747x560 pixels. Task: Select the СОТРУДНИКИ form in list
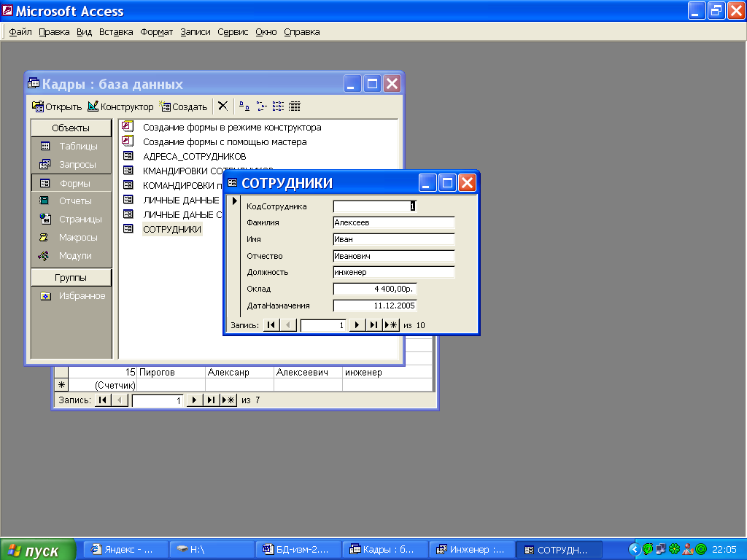click(x=172, y=230)
